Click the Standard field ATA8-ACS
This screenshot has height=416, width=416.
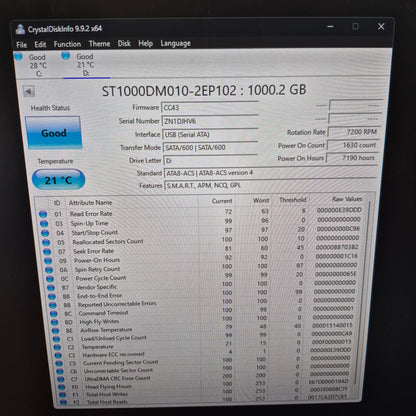point(270,173)
